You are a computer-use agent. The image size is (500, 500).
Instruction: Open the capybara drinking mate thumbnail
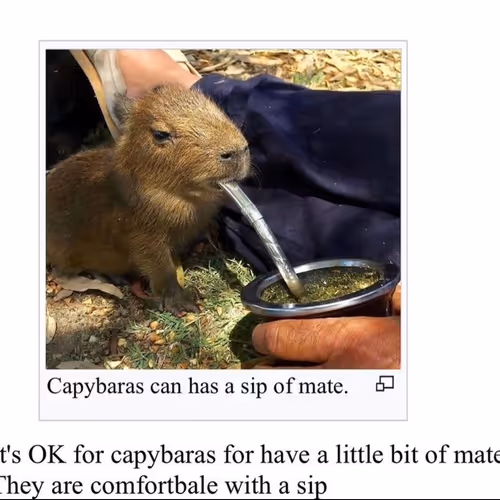click(x=223, y=209)
